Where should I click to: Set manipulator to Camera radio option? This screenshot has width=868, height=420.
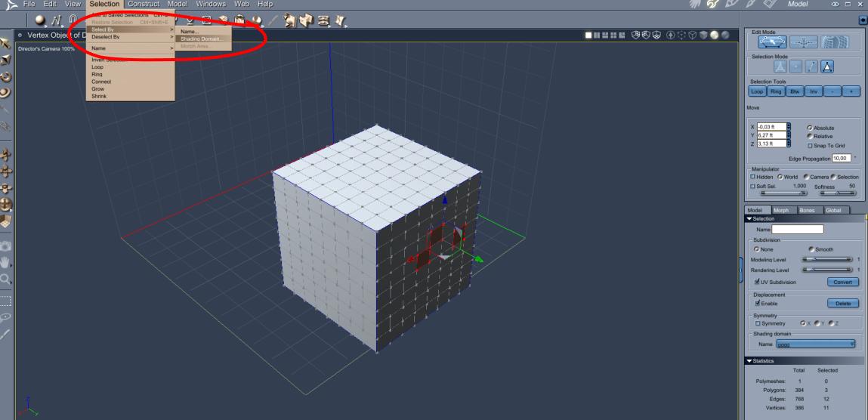806,177
